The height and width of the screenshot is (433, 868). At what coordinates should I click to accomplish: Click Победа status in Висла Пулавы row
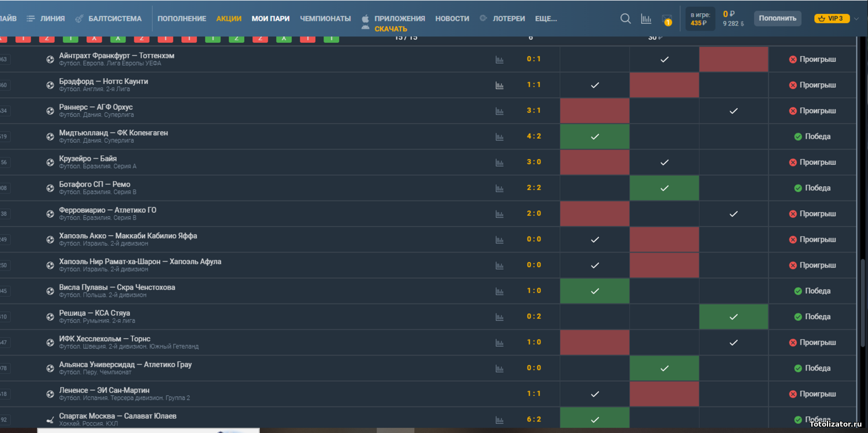coord(812,291)
